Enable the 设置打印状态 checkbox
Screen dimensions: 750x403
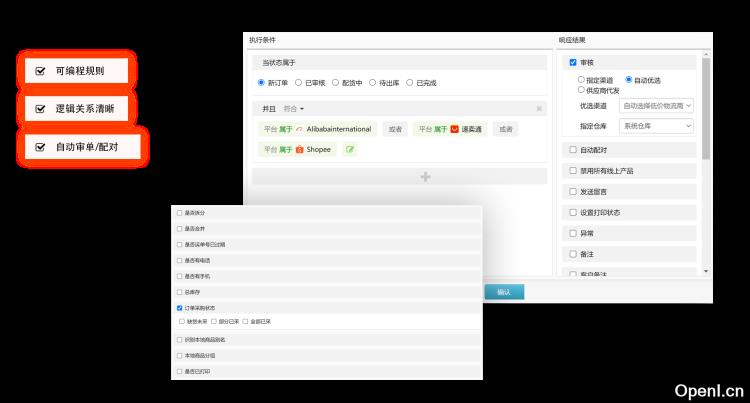573,212
